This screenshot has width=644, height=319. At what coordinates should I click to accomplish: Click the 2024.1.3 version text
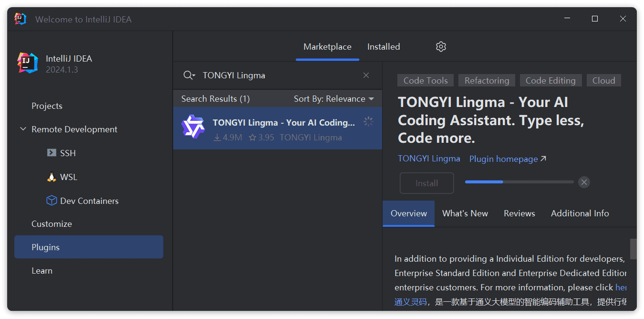pyautogui.click(x=62, y=70)
